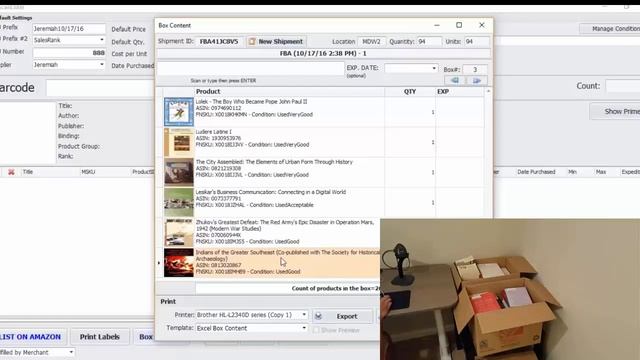Click the Min column header

point(572,172)
